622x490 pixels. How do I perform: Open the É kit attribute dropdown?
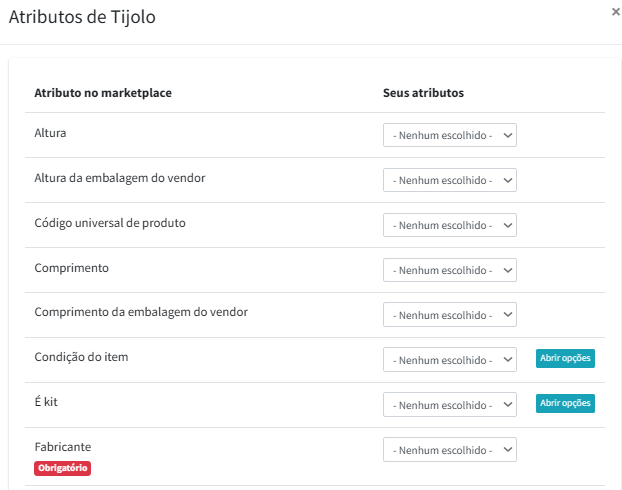[450, 404]
